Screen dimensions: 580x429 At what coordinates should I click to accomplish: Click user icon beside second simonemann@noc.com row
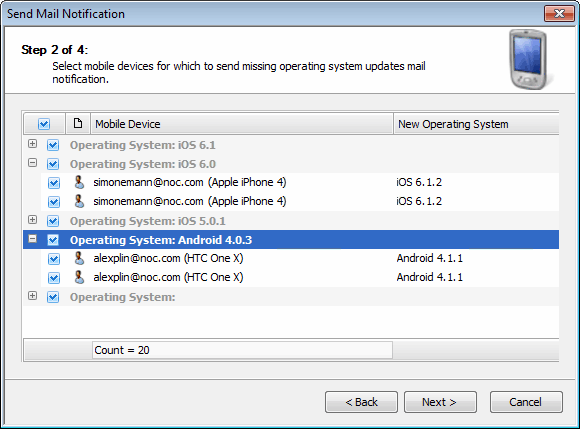point(79,201)
